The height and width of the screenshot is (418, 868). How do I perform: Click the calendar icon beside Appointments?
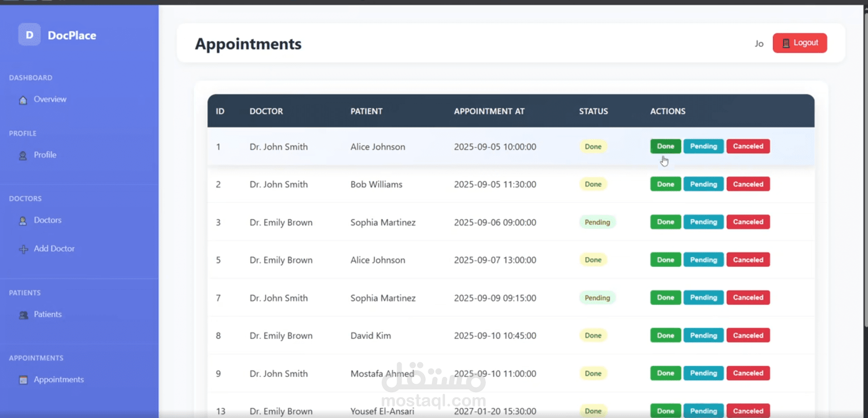23,380
